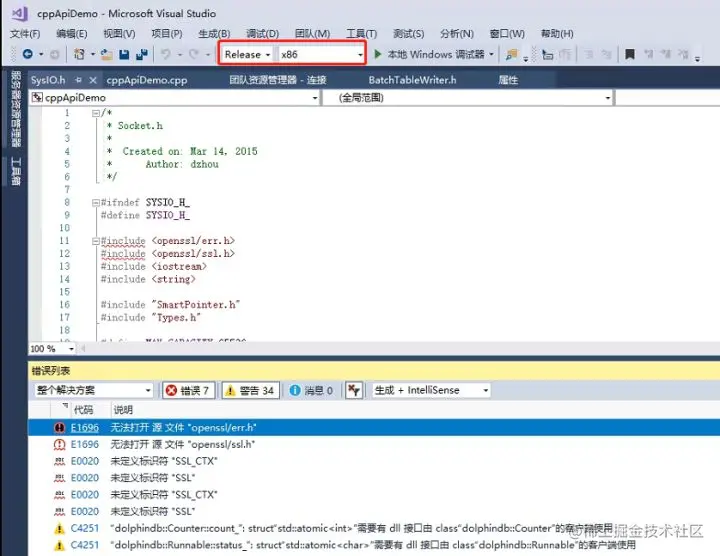Click the New Project toolbar icon

[79, 54]
